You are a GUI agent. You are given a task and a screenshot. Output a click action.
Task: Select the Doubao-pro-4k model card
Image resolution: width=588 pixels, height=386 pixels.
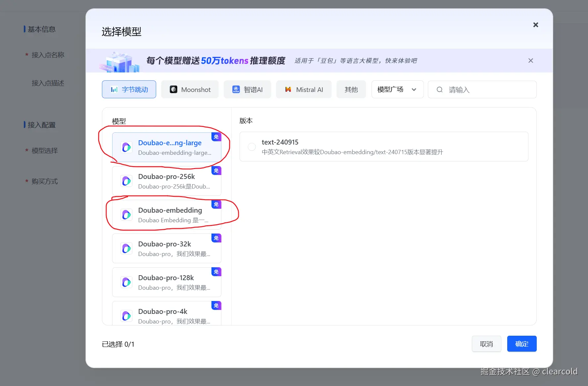pos(167,313)
